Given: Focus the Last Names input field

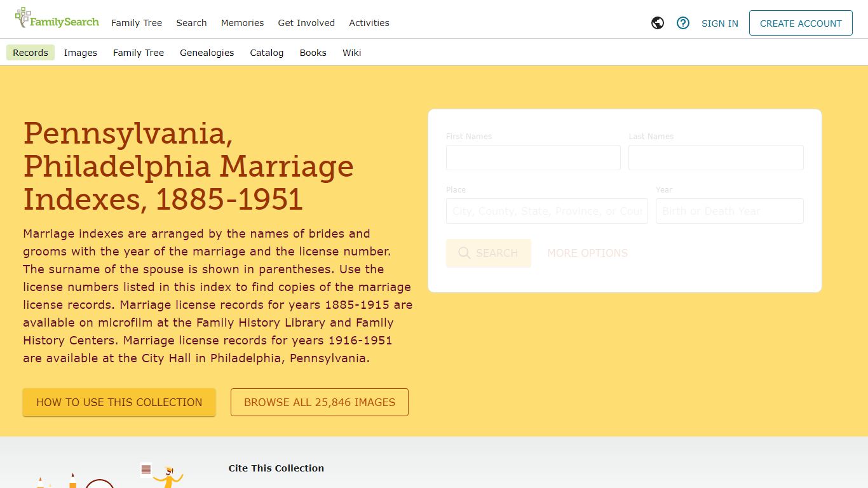Looking at the screenshot, I should click(716, 158).
